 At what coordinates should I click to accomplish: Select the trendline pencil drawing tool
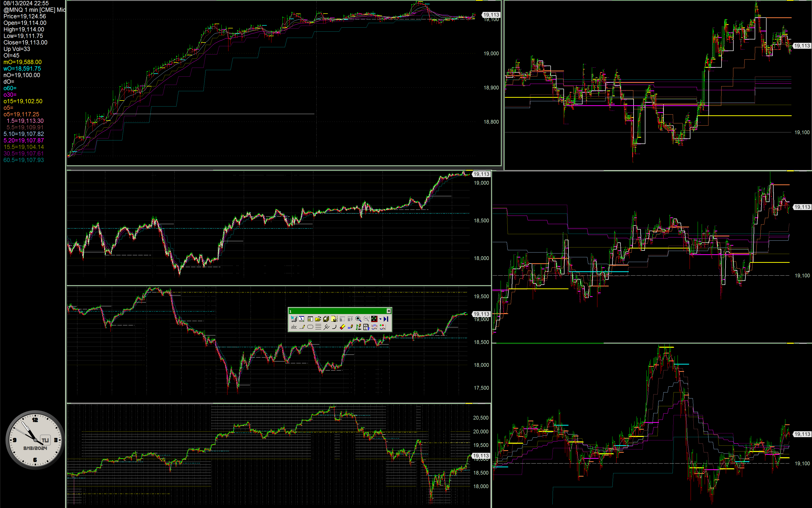(302, 327)
